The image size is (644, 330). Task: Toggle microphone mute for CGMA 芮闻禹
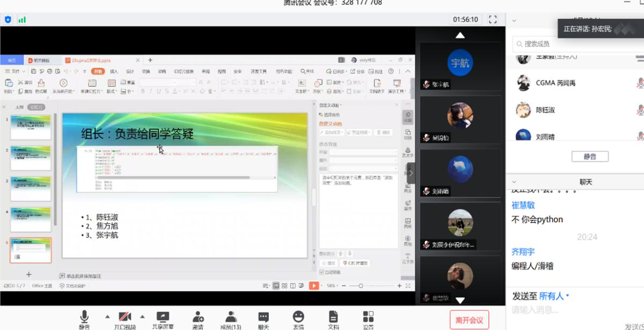(x=640, y=83)
